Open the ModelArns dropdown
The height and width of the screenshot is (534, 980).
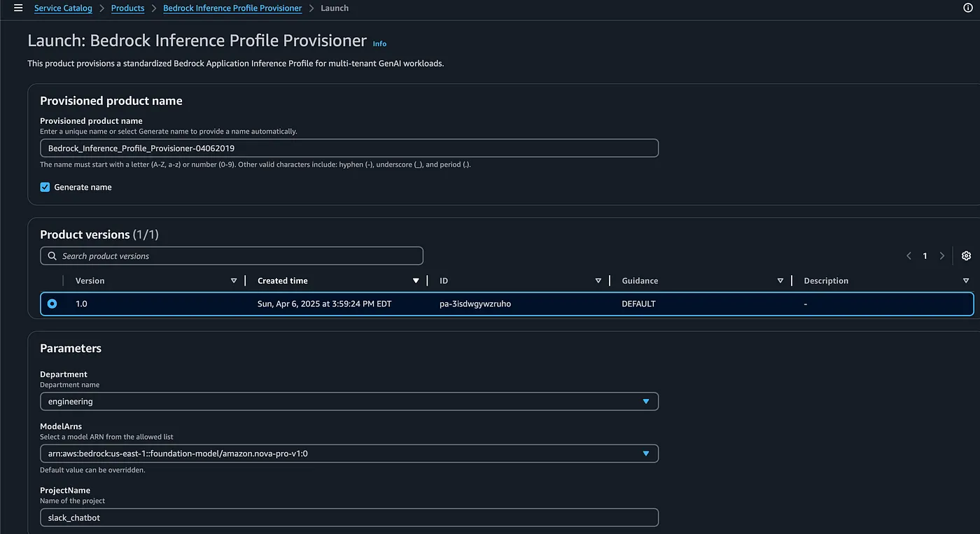point(349,454)
